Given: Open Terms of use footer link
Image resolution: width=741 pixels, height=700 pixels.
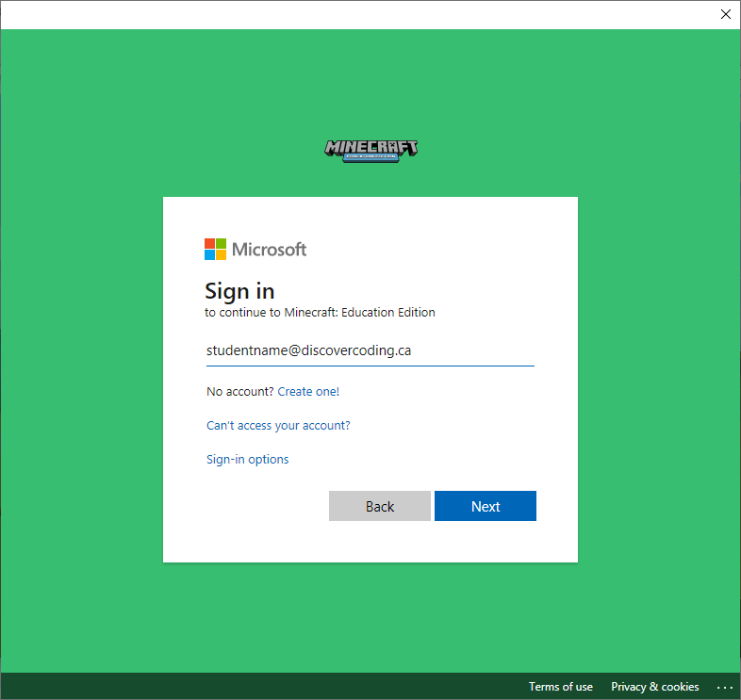Looking at the screenshot, I should pos(561,686).
